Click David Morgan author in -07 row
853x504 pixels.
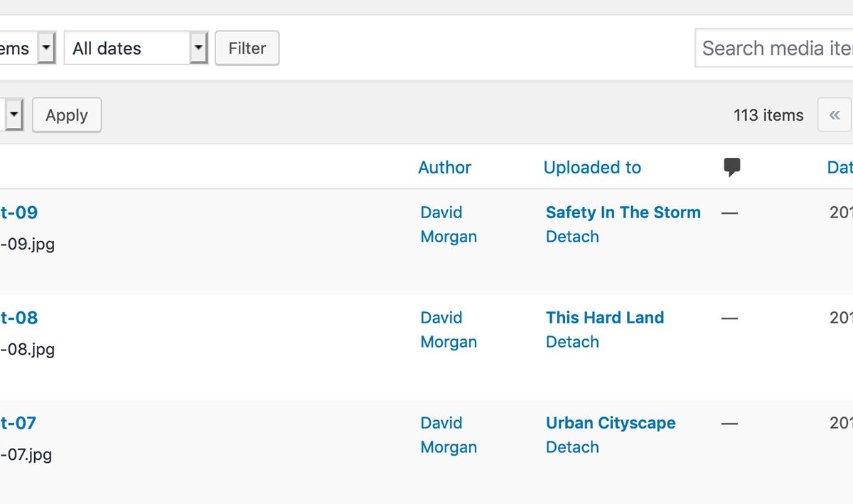449,435
